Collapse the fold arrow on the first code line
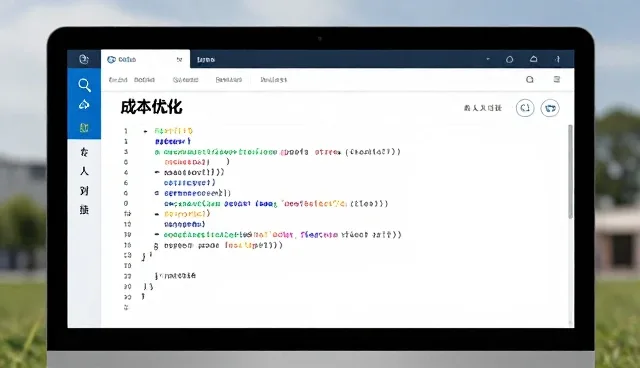This screenshot has width=640, height=368. [145, 131]
